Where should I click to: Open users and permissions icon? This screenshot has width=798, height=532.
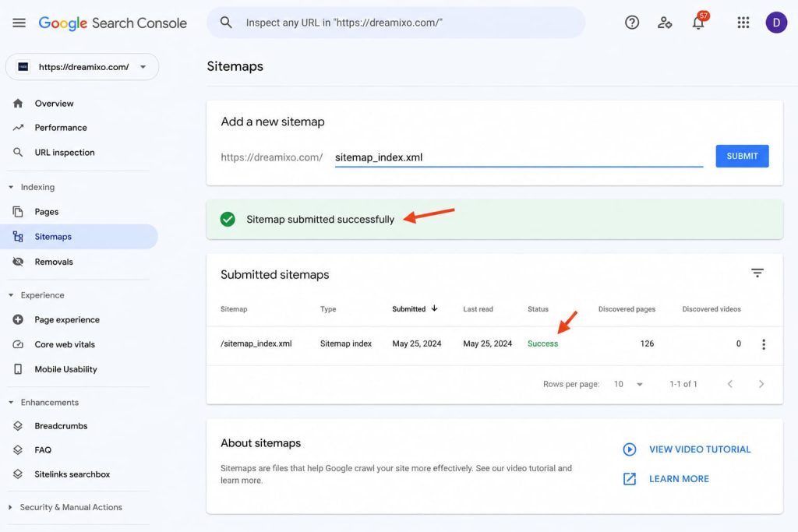pos(665,23)
